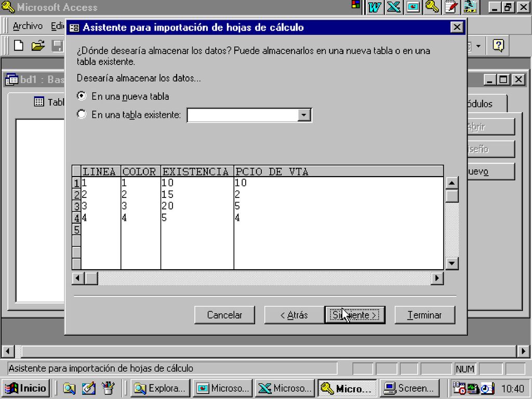Switch to Explora... taskbar button
This screenshot has width=532, height=399.
(x=160, y=388)
